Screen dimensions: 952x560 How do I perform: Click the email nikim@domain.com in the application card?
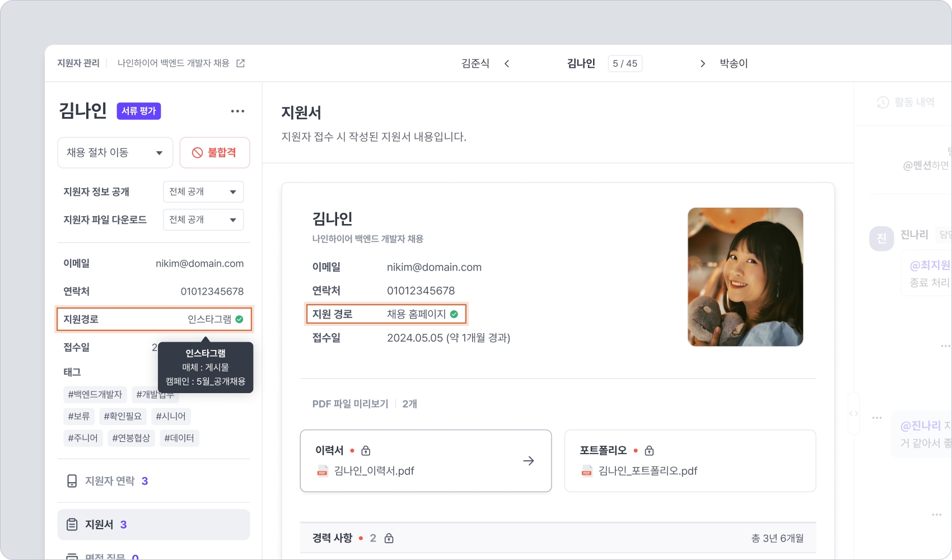tap(435, 267)
